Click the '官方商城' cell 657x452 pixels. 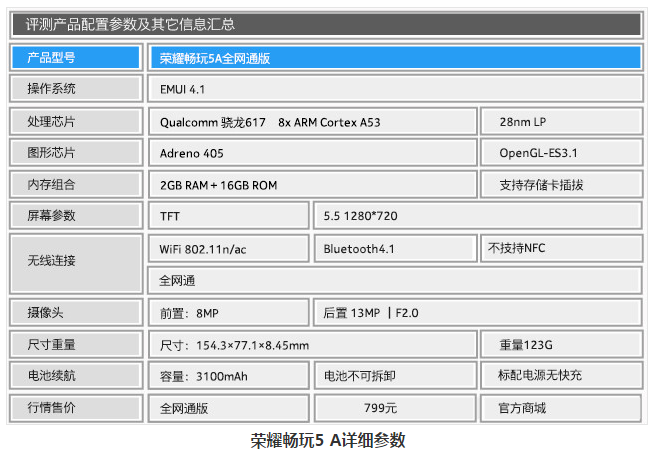tap(561, 408)
